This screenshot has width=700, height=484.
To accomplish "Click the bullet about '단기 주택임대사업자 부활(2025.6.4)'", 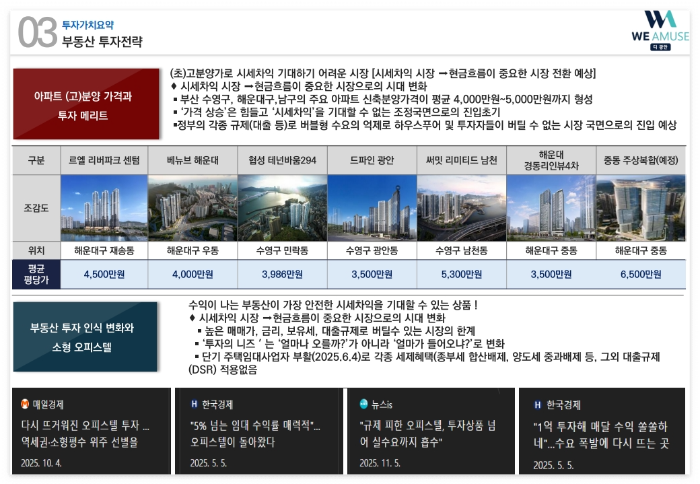I will 424,363.
